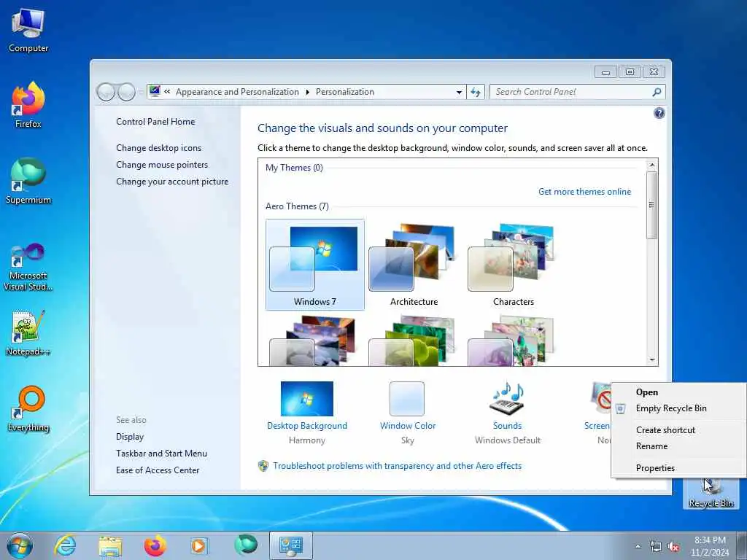Open the address bar history dropdown
This screenshot has width=747, height=560.
coord(459,93)
